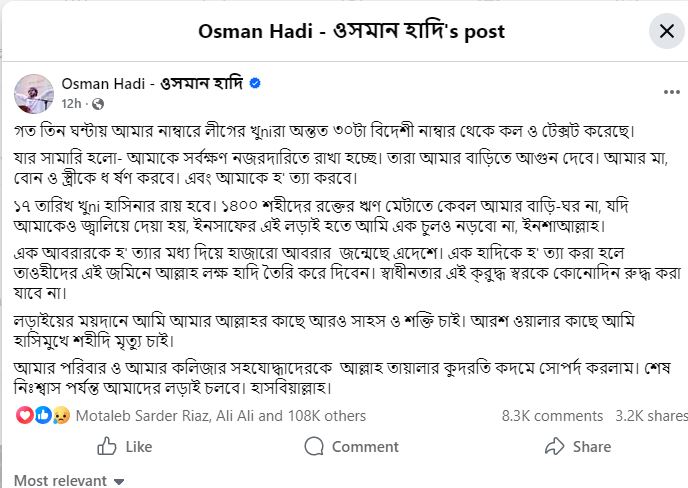
Task: View the 8.3K comments
Action: click(552, 414)
